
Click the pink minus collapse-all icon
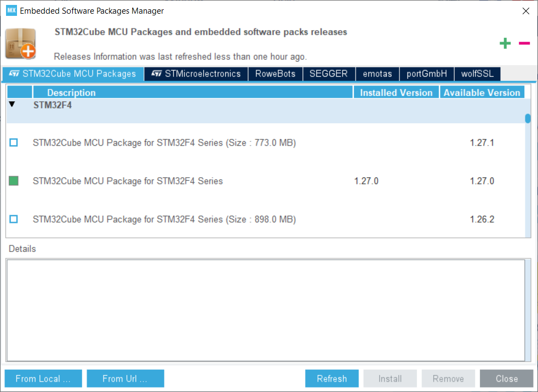point(524,43)
